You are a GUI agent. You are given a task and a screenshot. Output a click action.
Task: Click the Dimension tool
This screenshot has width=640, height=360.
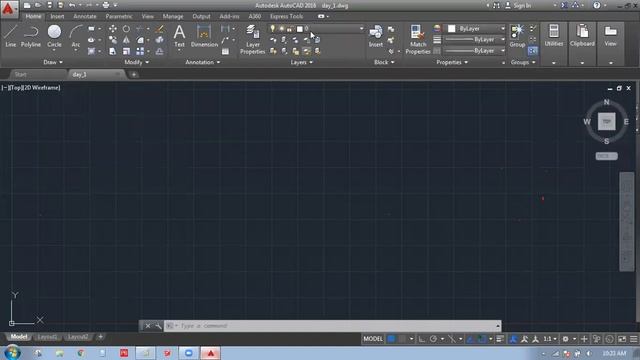pos(204,36)
